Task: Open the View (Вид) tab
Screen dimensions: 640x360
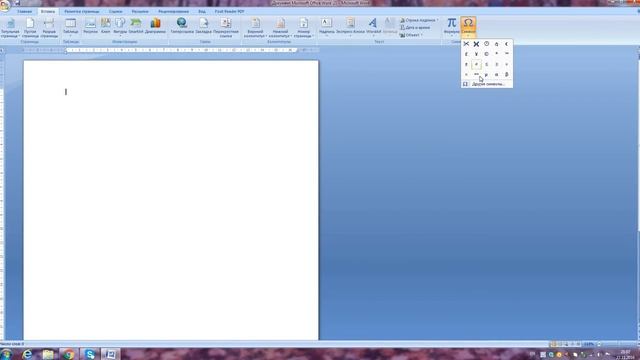Action: point(202,11)
